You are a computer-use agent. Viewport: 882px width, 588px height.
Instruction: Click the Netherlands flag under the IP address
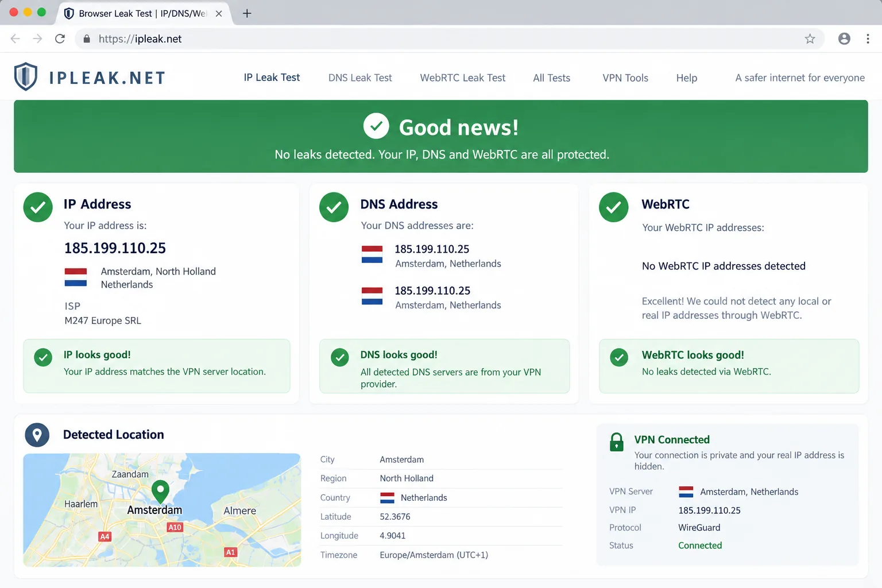[x=76, y=277]
